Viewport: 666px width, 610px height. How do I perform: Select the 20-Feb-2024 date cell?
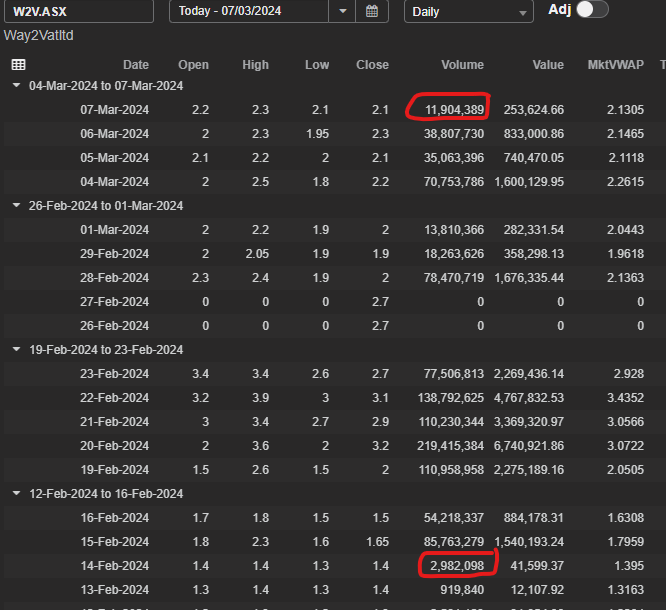(x=114, y=446)
